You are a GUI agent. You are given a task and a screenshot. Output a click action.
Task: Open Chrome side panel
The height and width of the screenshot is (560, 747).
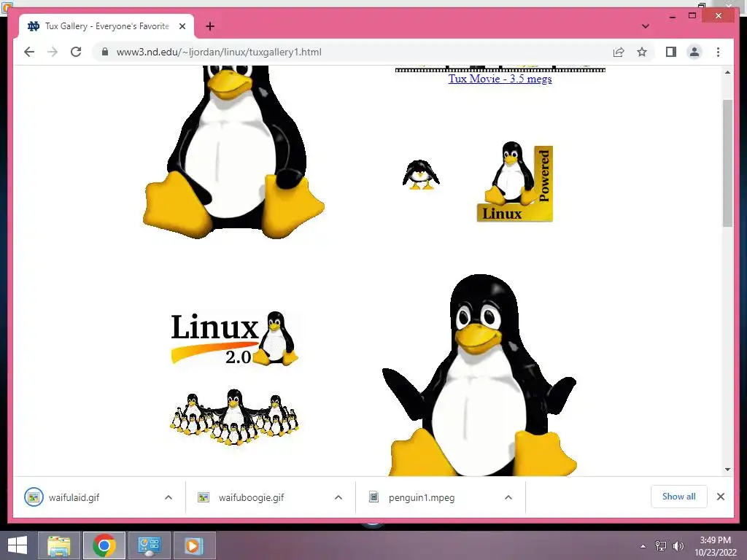coord(671,52)
